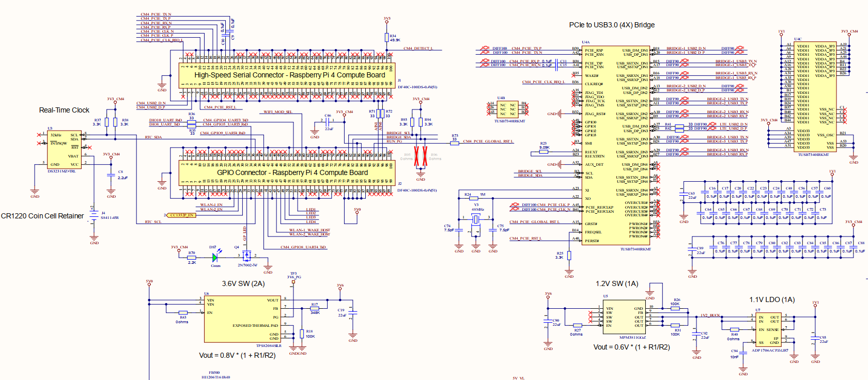Click the LED1 net label
This screenshot has height=380, width=868.
point(311,210)
